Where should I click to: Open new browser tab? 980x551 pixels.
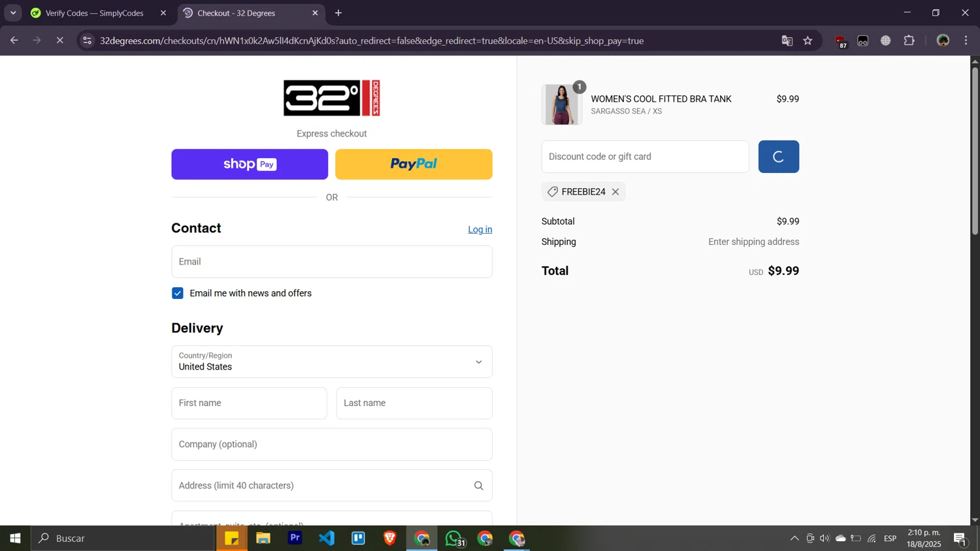(338, 13)
